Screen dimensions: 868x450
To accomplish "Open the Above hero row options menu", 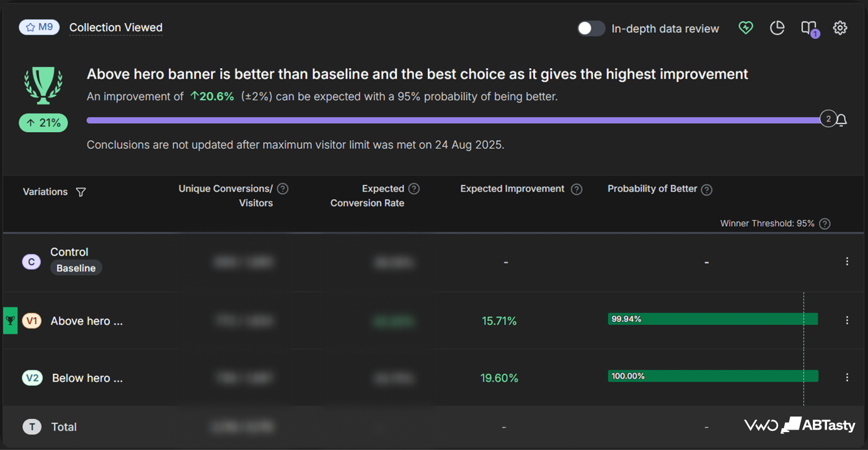I will coord(847,320).
